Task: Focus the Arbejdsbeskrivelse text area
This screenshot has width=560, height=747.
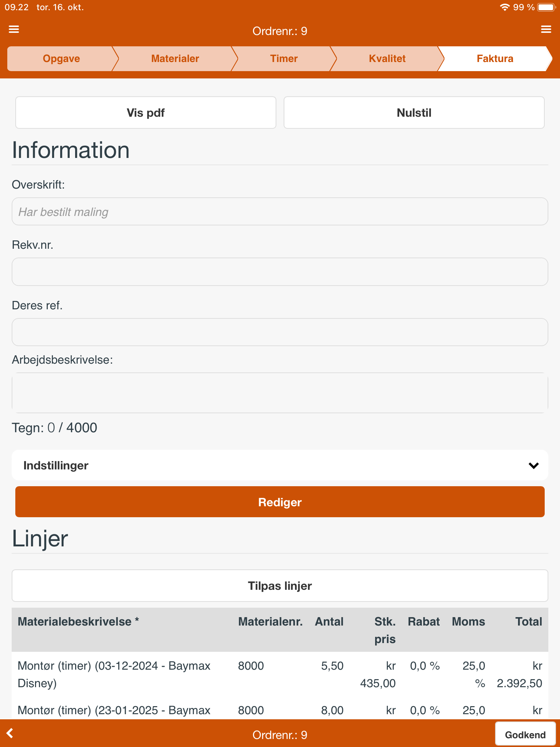Action: pyautogui.click(x=280, y=393)
